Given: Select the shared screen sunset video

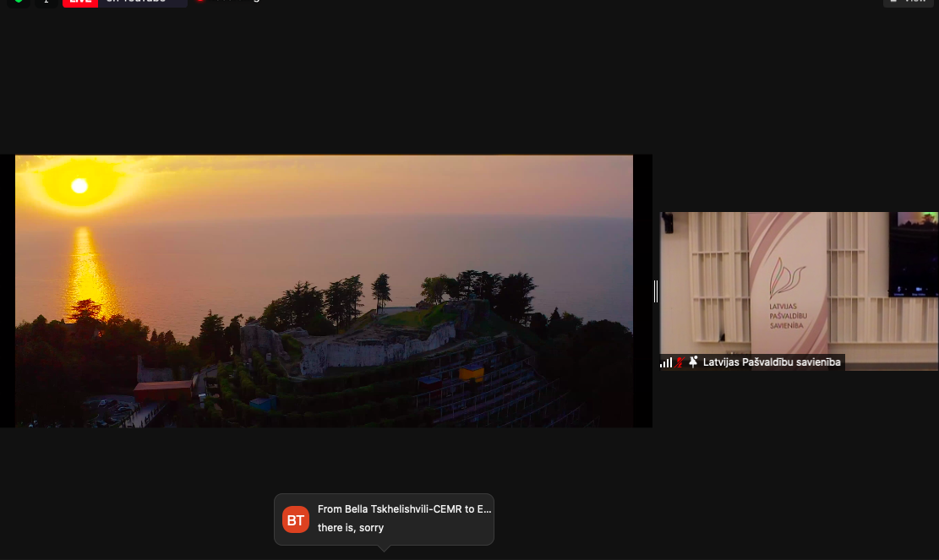Looking at the screenshot, I should [x=324, y=291].
